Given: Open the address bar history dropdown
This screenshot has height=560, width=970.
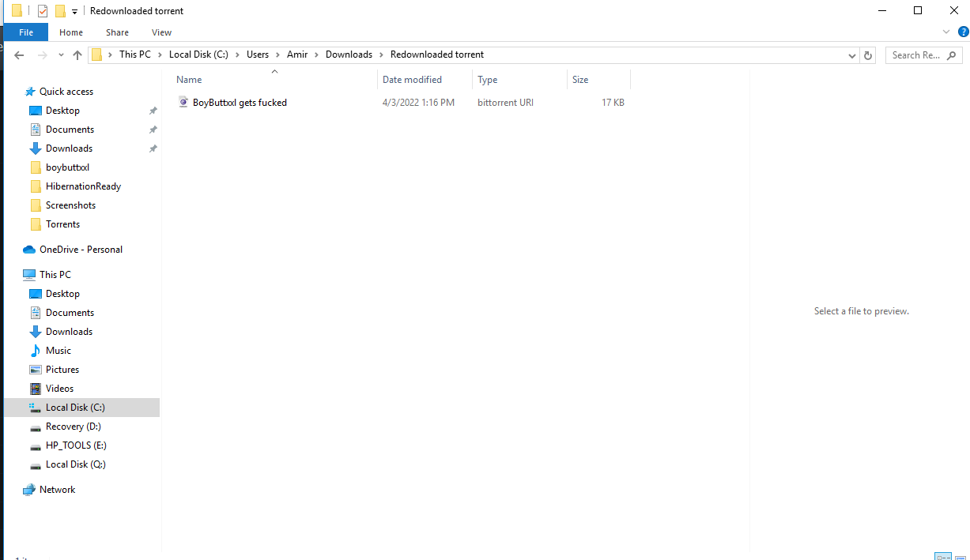Looking at the screenshot, I should pyautogui.click(x=851, y=54).
